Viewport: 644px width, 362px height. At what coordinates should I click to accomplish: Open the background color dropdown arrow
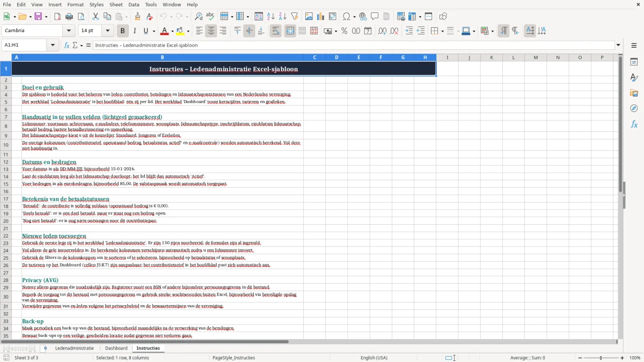click(x=188, y=31)
